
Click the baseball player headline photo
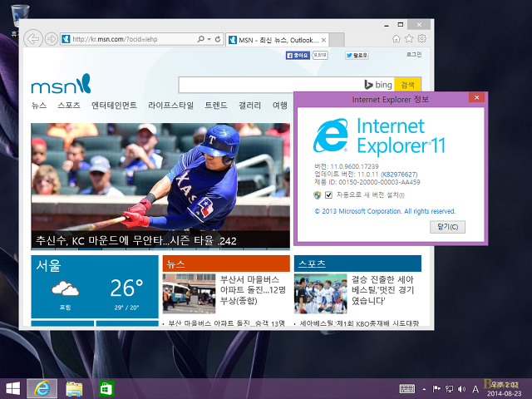pos(160,177)
